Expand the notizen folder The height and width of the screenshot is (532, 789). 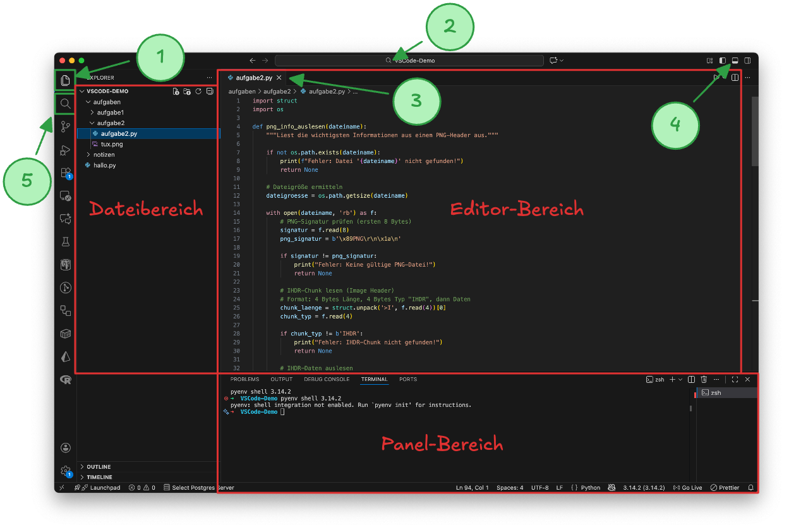click(104, 155)
